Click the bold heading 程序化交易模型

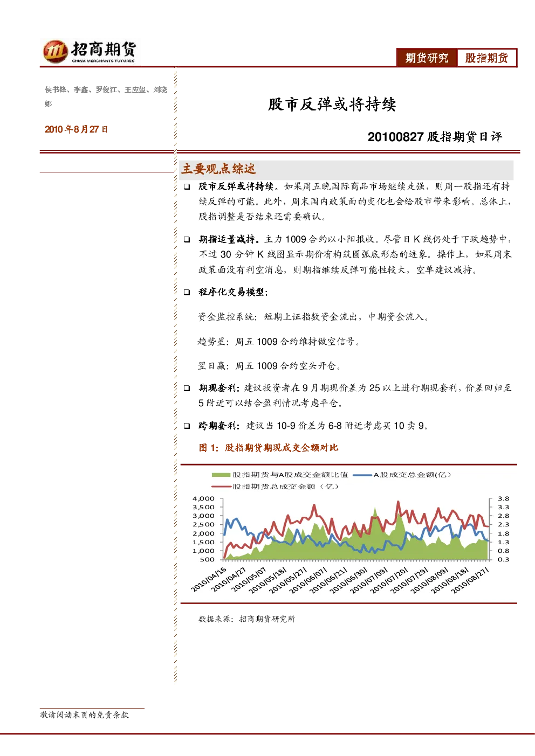pos(232,292)
